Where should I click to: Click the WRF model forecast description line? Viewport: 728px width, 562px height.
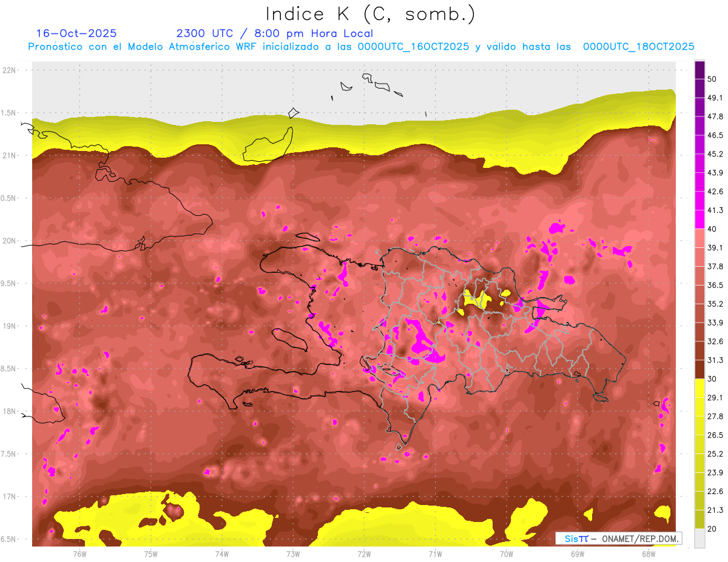coord(361,47)
